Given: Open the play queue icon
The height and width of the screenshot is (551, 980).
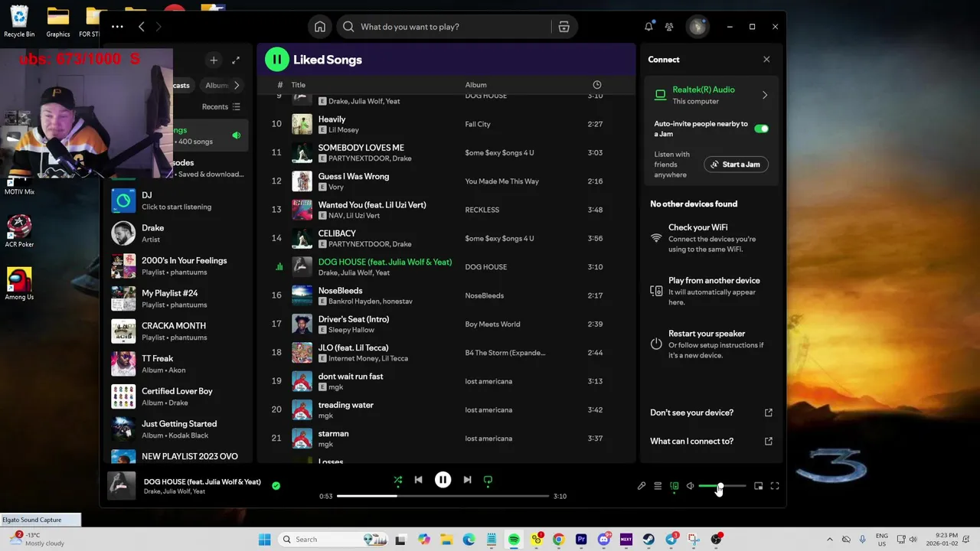Looking at the screenshot, I should pyautogui.click(x=658, y=486).
